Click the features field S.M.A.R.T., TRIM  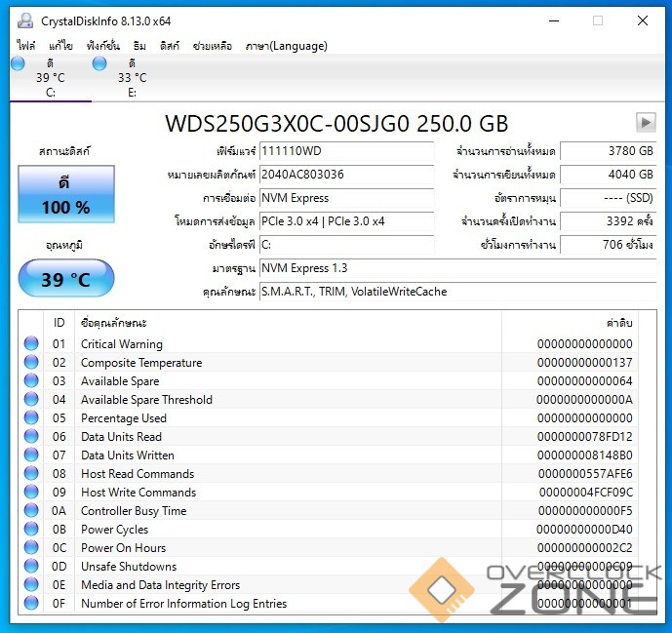pos(457,292)
